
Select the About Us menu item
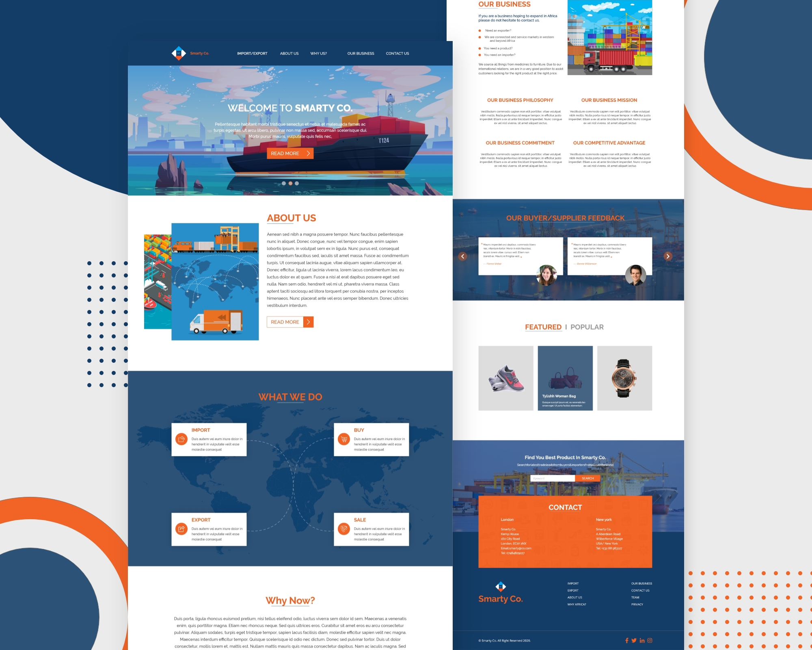coord(288,54)
